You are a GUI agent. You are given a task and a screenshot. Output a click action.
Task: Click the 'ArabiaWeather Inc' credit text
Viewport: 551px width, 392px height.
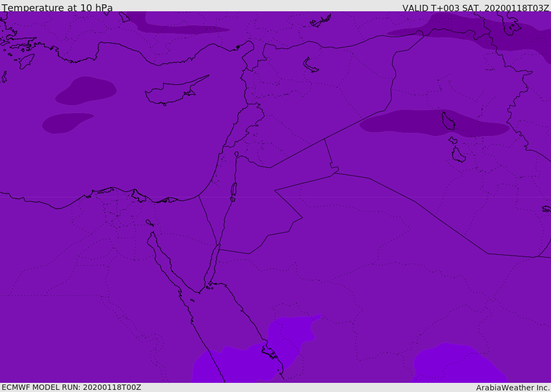click(x=512, y=388)
